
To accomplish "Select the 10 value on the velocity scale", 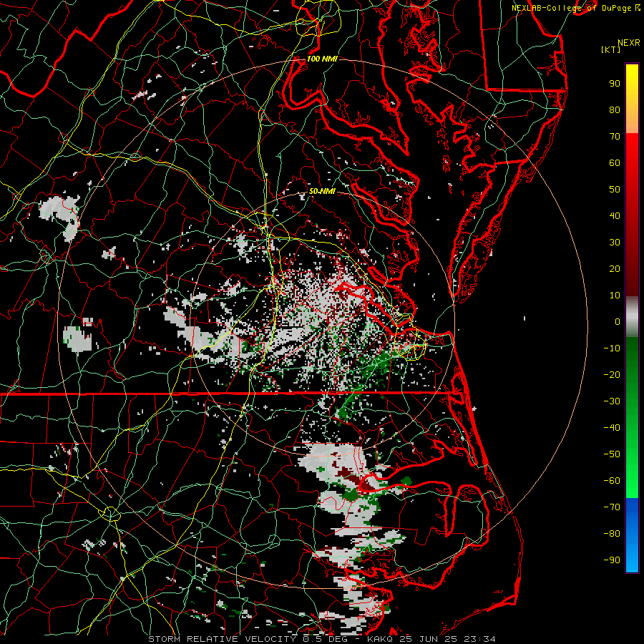I will pos(615,296).
